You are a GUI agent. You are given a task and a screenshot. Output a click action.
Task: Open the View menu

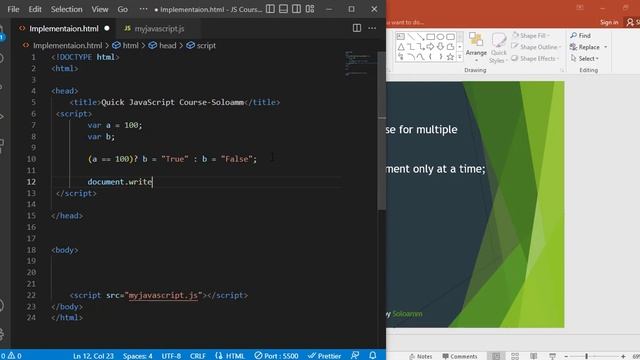tap(100, 9)
